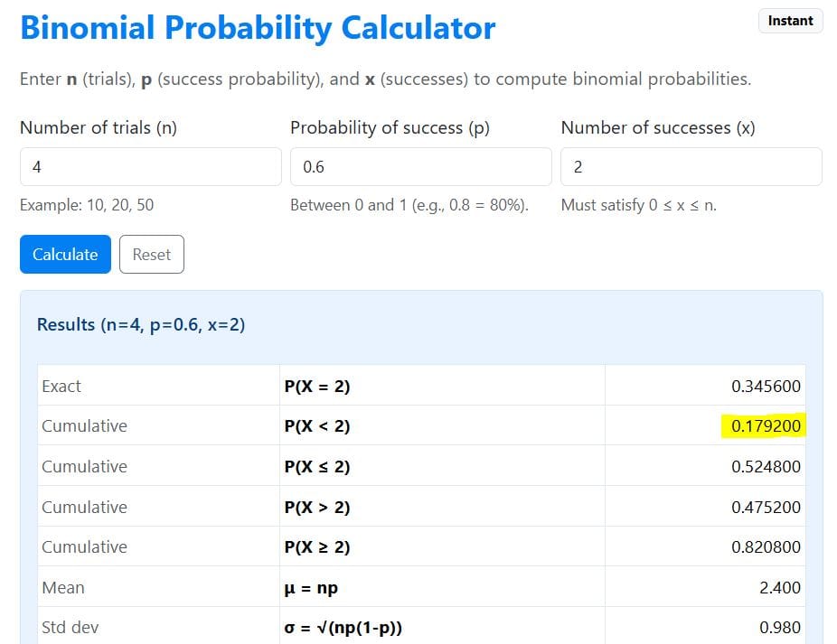
Task: Click the mean value 2.400
Action: pyautogui.click(x=781, y=587)
